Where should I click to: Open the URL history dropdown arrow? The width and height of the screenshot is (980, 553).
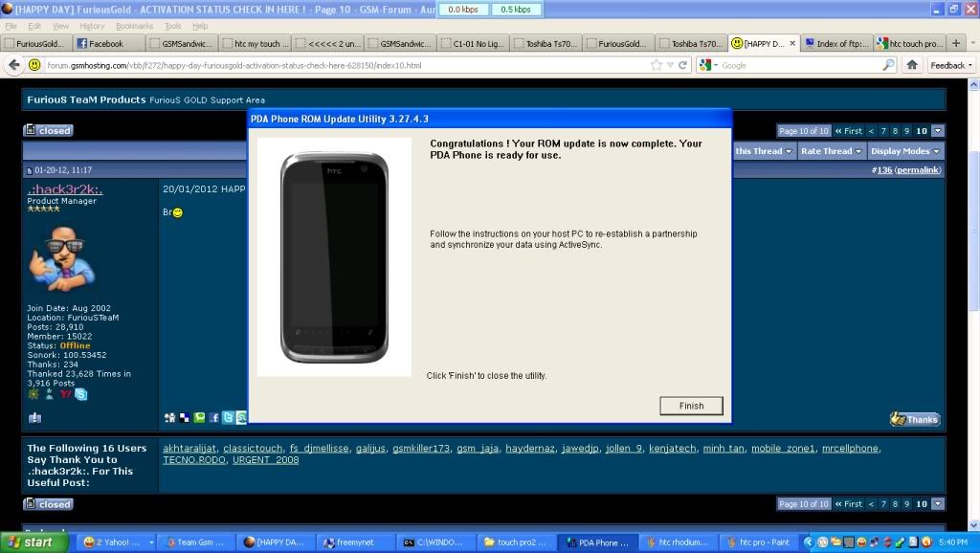coord(670,65)
